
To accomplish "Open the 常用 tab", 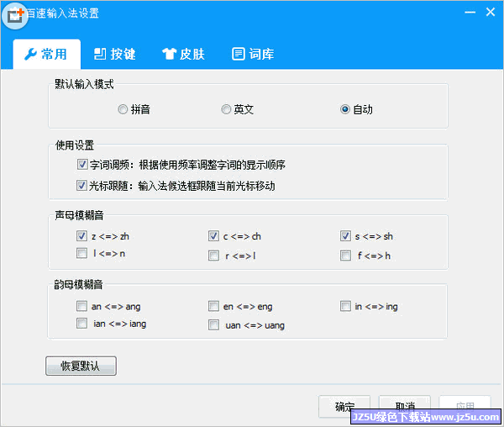I will [x=46, y=54].
